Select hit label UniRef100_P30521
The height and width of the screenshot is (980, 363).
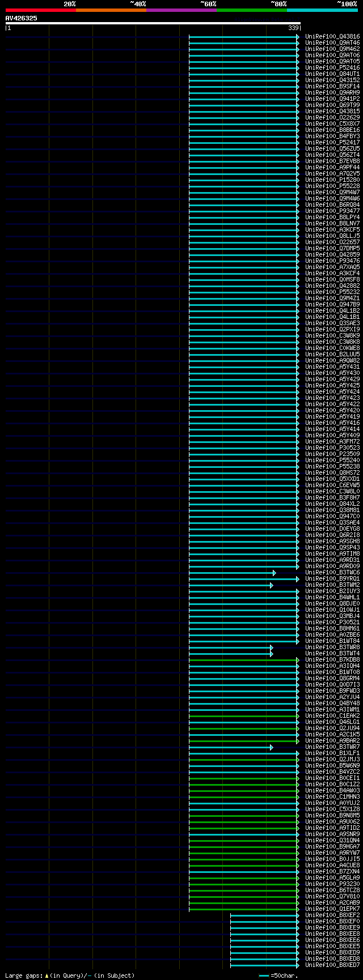(332, 622)
